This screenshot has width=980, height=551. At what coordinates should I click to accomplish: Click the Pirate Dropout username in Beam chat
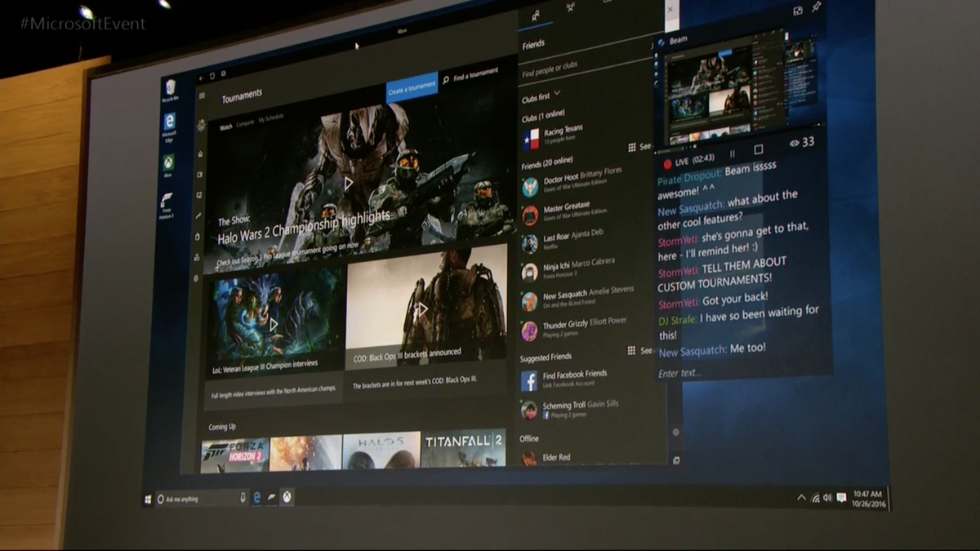[690, 176]
